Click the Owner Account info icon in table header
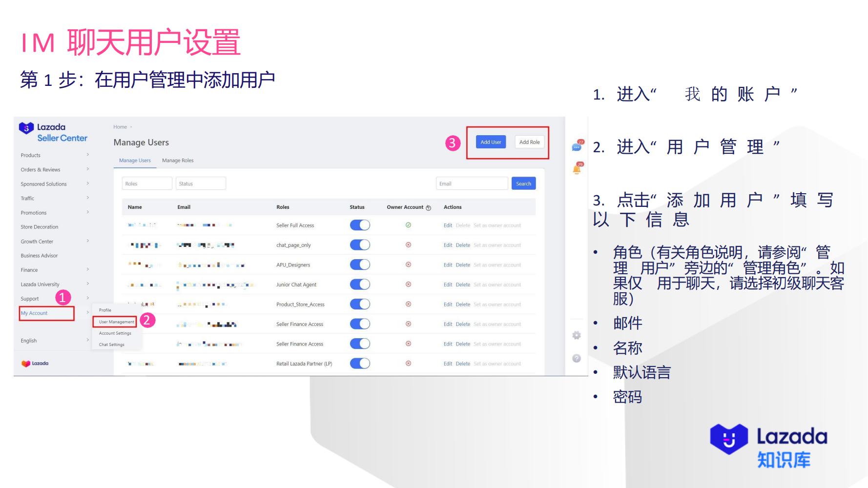 coord(428,207)
